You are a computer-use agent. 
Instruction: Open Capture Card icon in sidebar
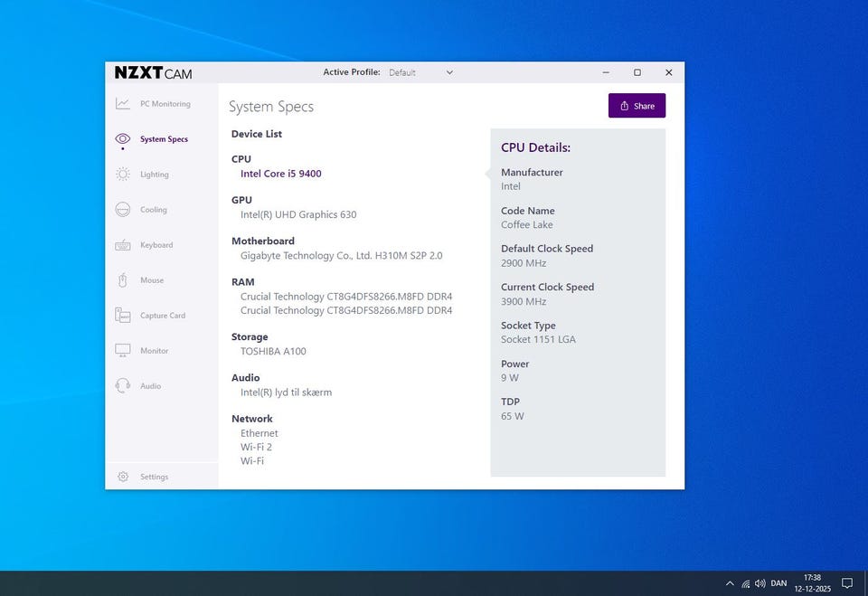click(x=122, y=315)
